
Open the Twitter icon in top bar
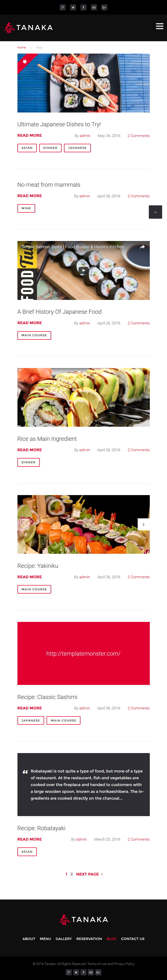[73, 7]
